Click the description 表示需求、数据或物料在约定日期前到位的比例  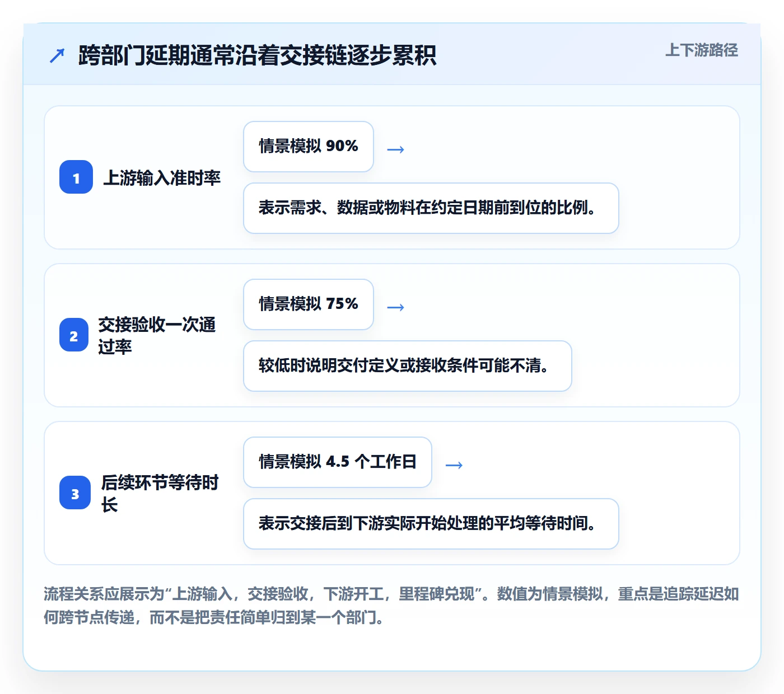431,208
